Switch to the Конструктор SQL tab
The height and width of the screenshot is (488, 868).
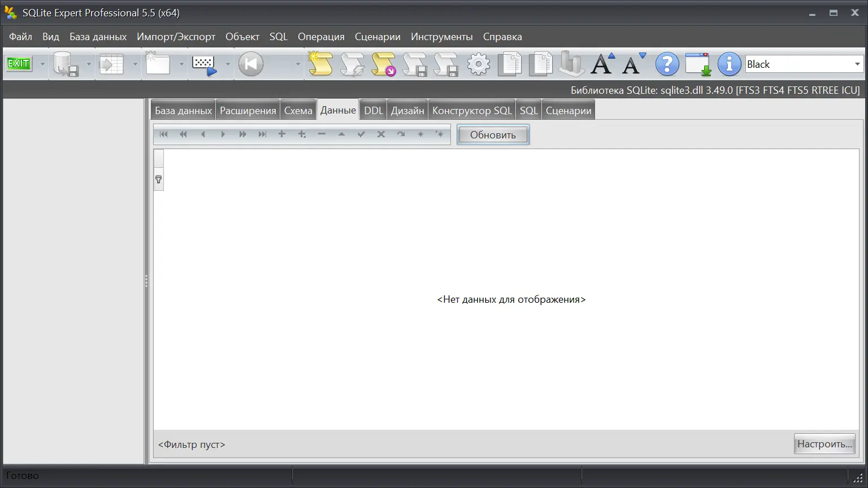(x=472, y=111)
